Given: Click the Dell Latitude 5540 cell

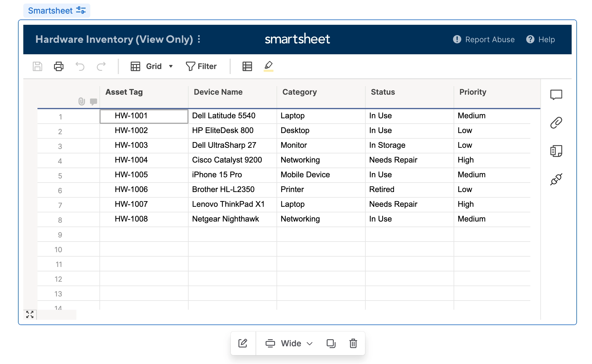Looking at the screenshot, I should click(233, 116).
